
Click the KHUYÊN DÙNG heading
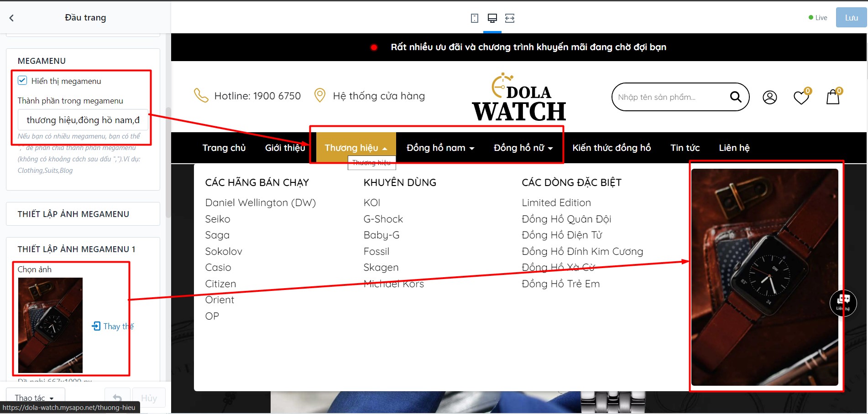click(x=400, y=182)
